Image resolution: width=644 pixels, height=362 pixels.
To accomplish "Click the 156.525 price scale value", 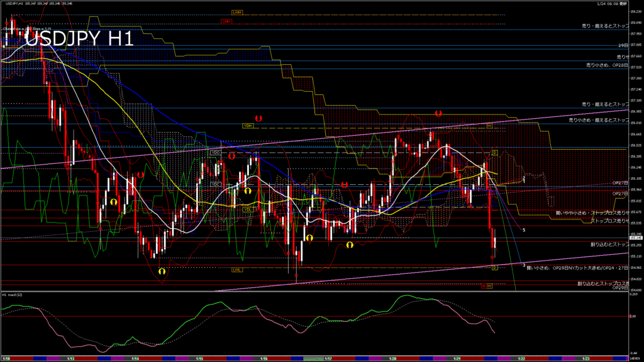I will (x=636, y=145).
